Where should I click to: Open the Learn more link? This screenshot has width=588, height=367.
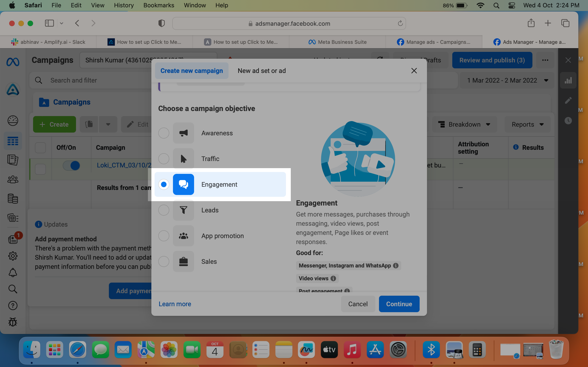tap(175, 304)
